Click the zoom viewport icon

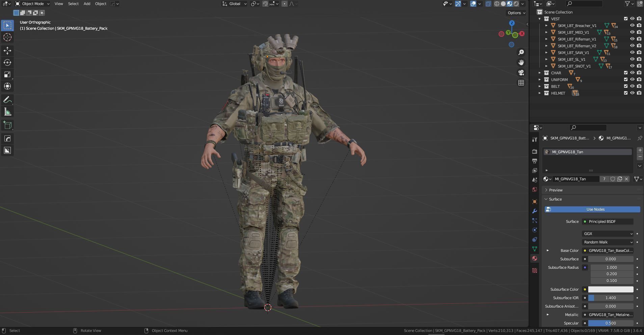[521, 52]
